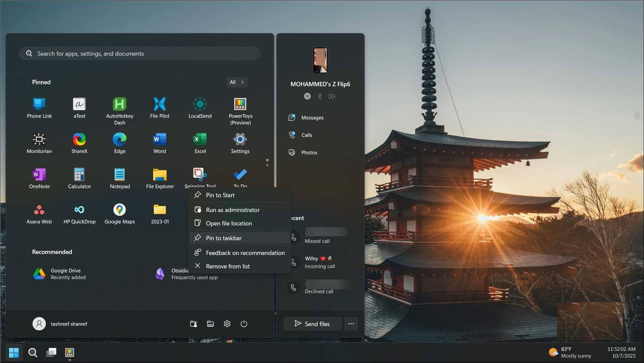The width and height of the screenshot is (644, 363).
Task: Open the Snipping Tool
Action: (200, 176)
